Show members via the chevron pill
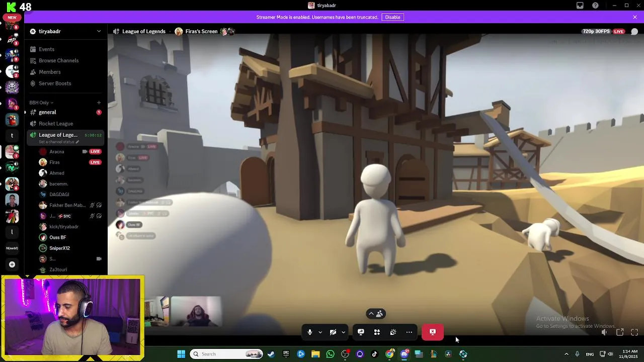The image size is (644, 362). [x=376, y=314]
